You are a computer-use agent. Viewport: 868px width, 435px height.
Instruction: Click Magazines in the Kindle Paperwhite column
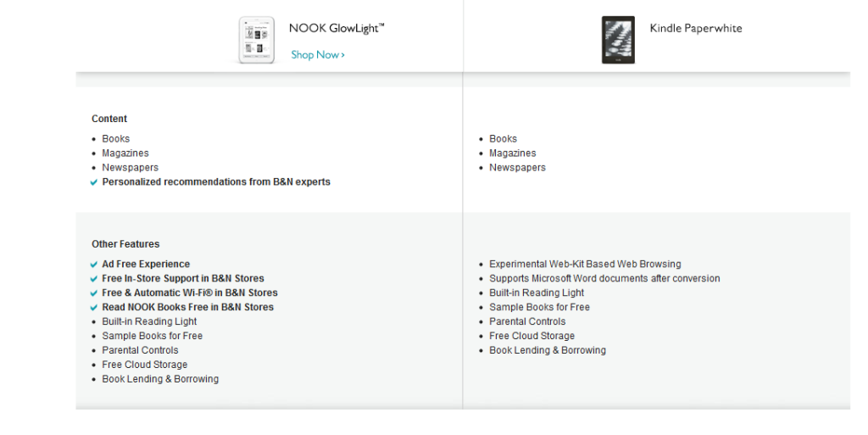[512, 153]
